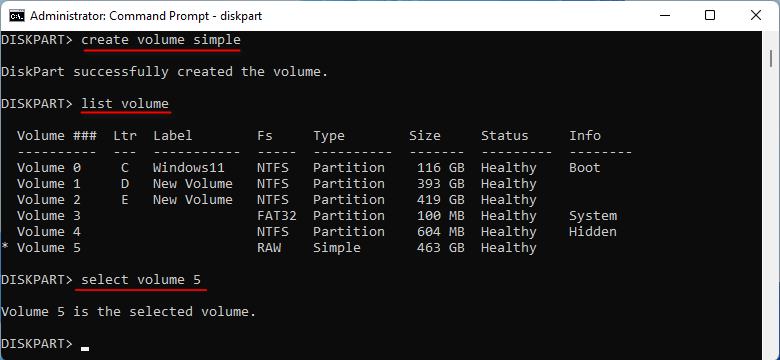This screenshot has height=360, width=780.
Task: Click the 'Volume ###' column header
Action: point(57,136)
